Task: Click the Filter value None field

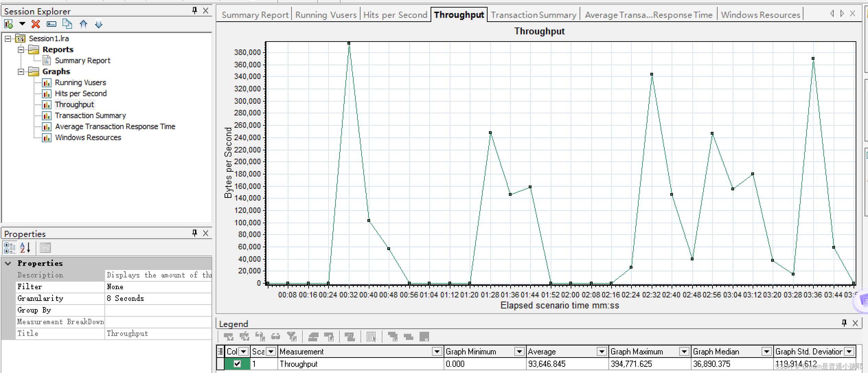Action: click(x=158, y=287)
